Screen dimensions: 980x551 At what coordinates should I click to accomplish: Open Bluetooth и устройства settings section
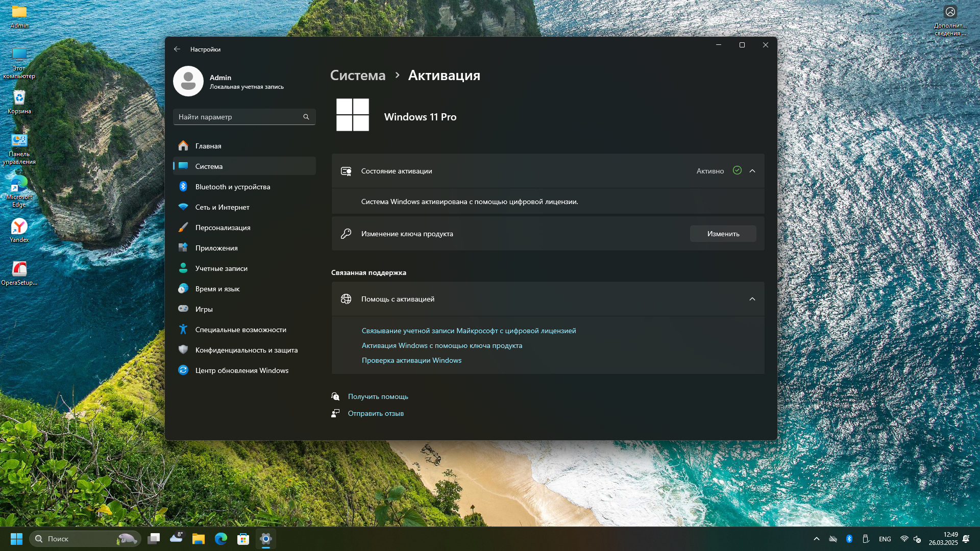(232, 187)
